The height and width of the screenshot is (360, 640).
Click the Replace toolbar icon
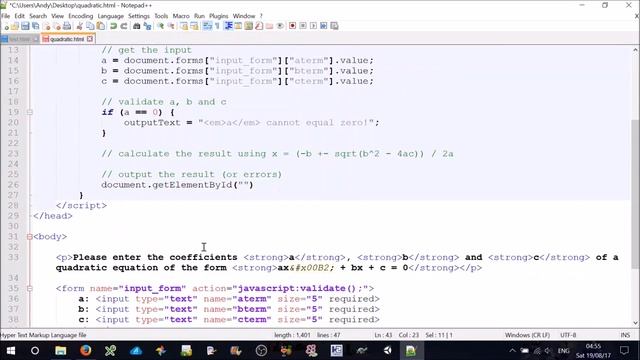tap(147, 26)
